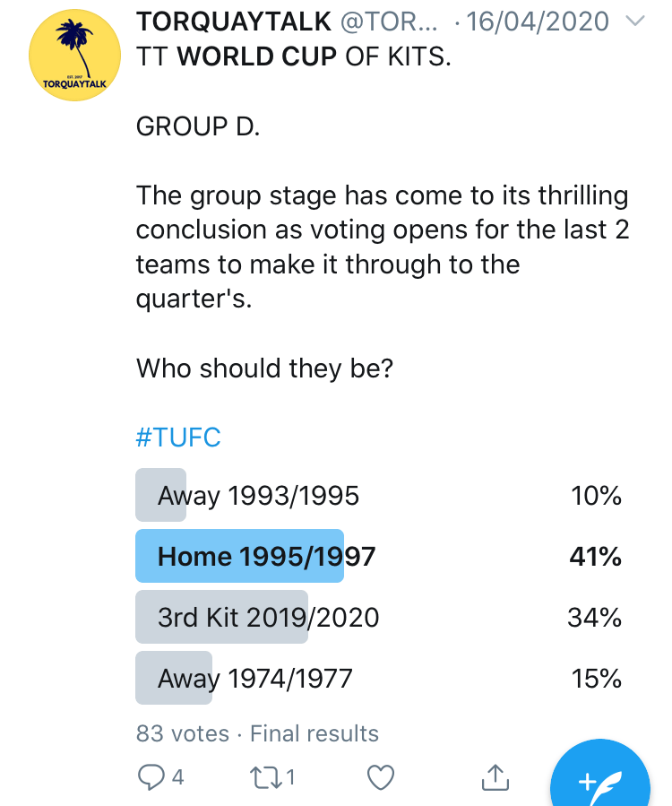
Task: Select the 3rd Kit 2019/2020 poll result
Action: click(268, 618)
